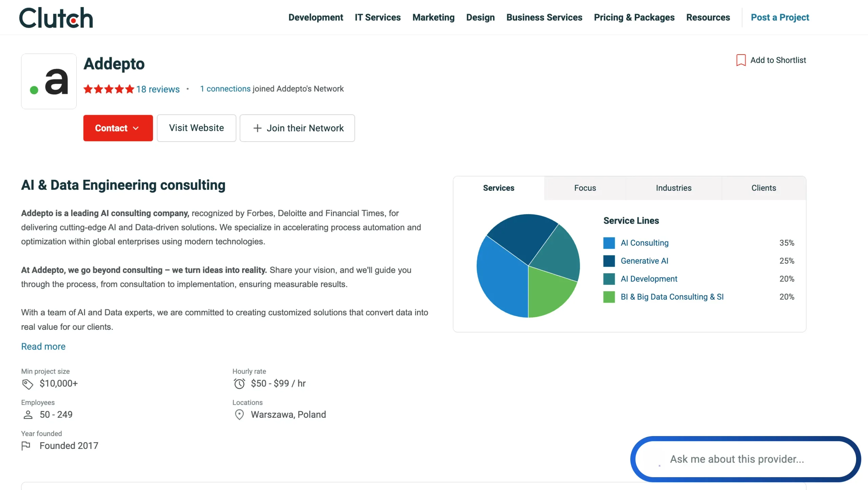The width and height of the screenshot is (868, 490).
Task: Click the flag icon near Founded 2017
Action: [27, 446]
